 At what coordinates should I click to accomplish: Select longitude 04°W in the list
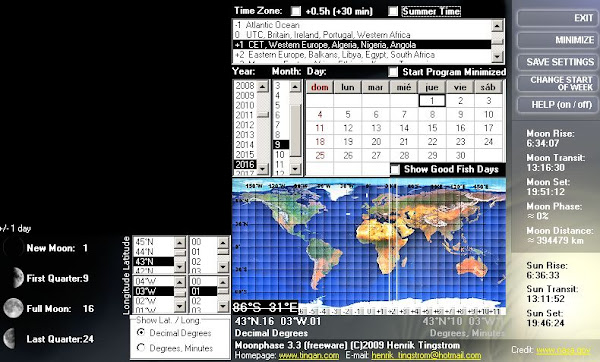point(154,282)
